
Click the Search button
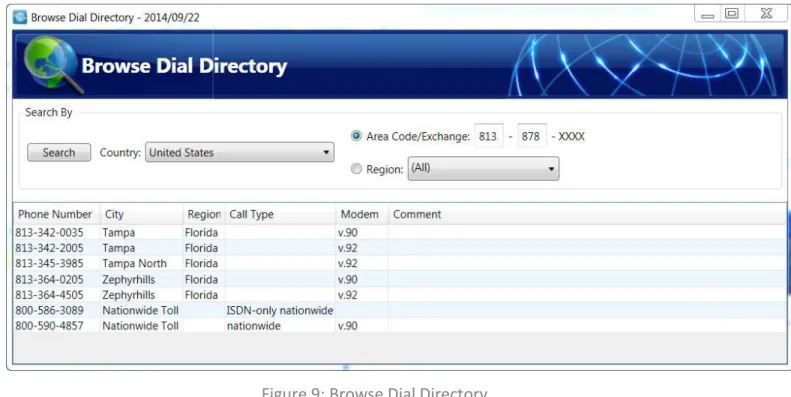click(59, 152)
